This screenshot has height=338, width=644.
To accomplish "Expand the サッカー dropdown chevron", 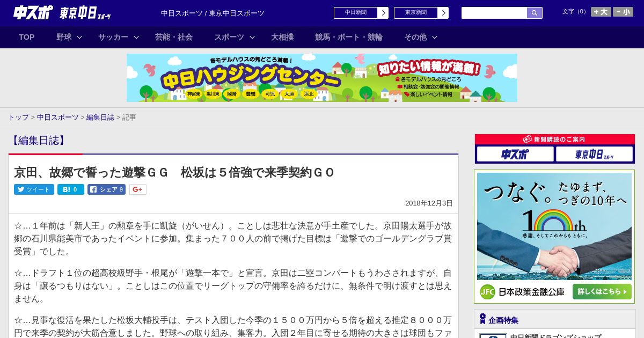I will (136, 37).
